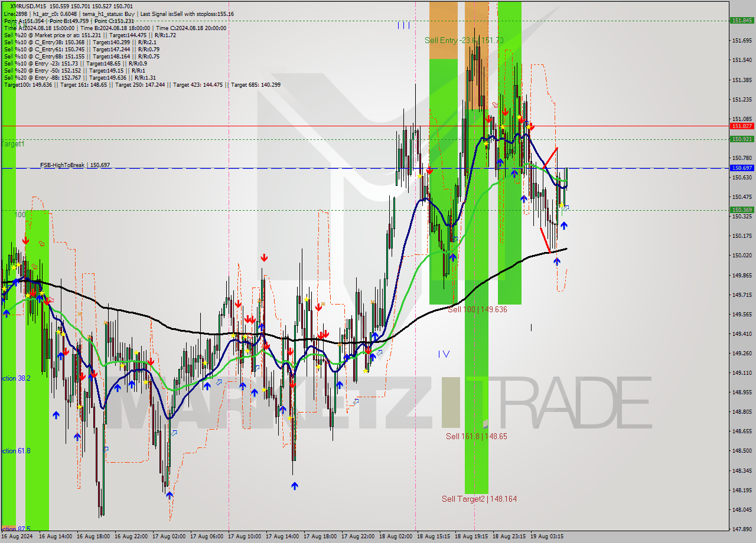
Task: Select the red 151.027 price tag
Action: click(742, 126)
